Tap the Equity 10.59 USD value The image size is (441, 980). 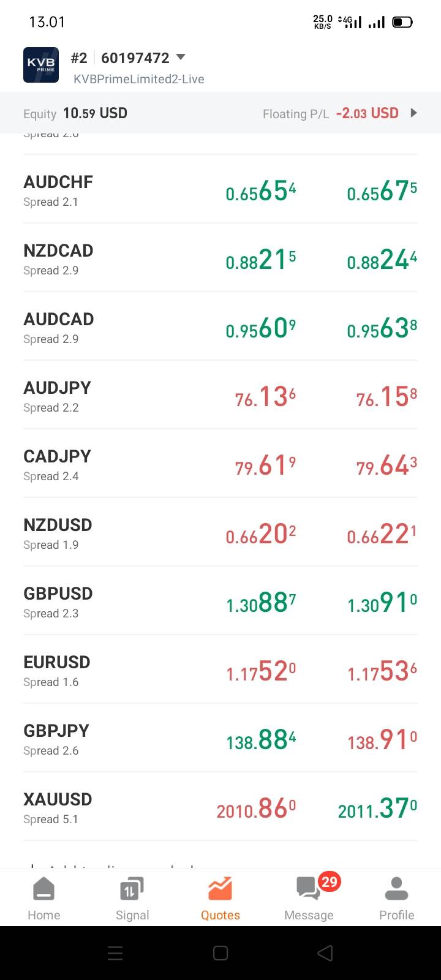[95, 113]
